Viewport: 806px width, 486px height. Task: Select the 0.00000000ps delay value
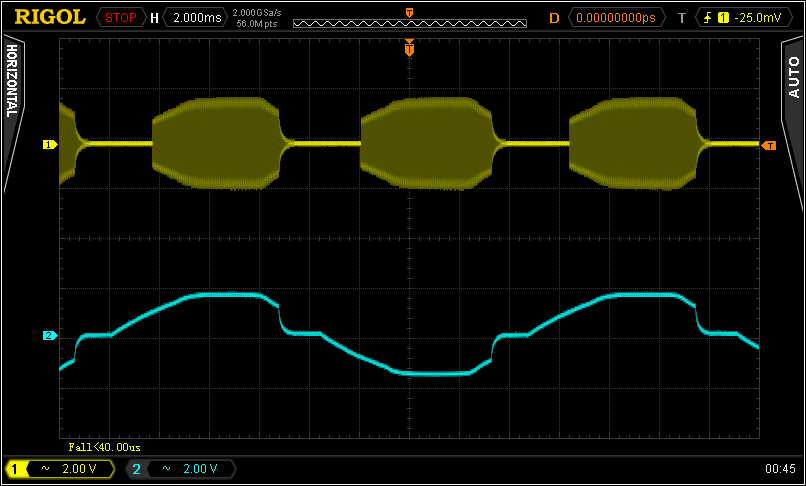coord(616,18)
